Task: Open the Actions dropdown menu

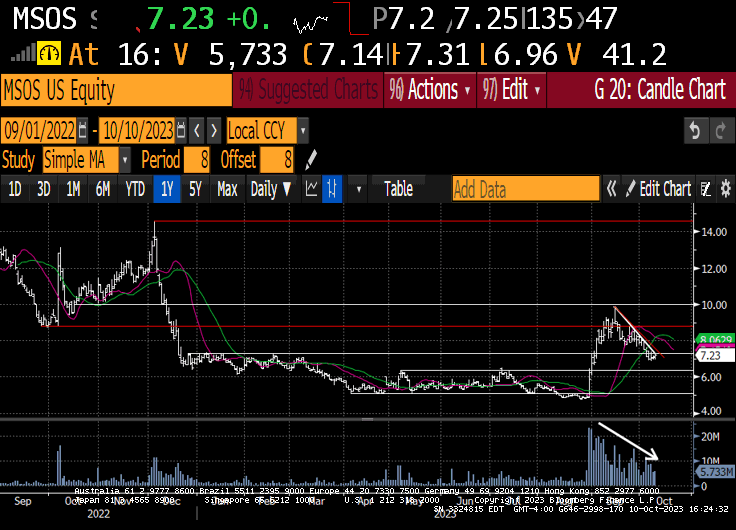Action: coord(429,89)
